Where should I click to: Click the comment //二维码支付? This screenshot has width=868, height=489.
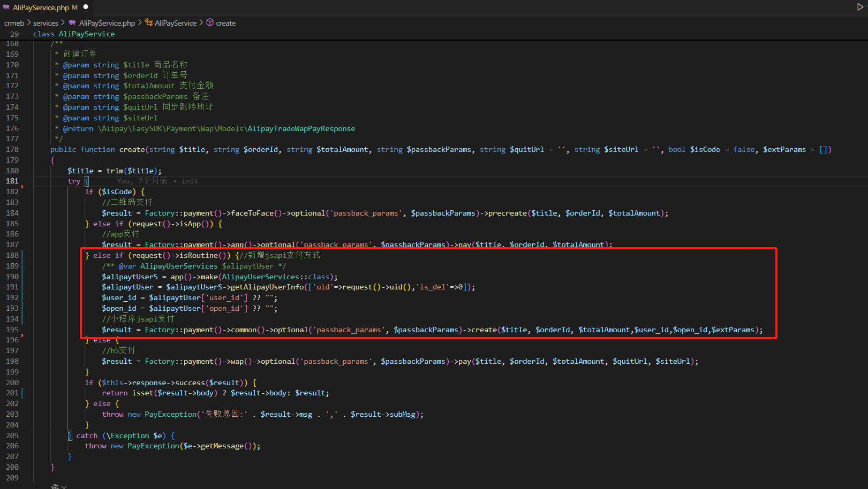click(127, 202)
